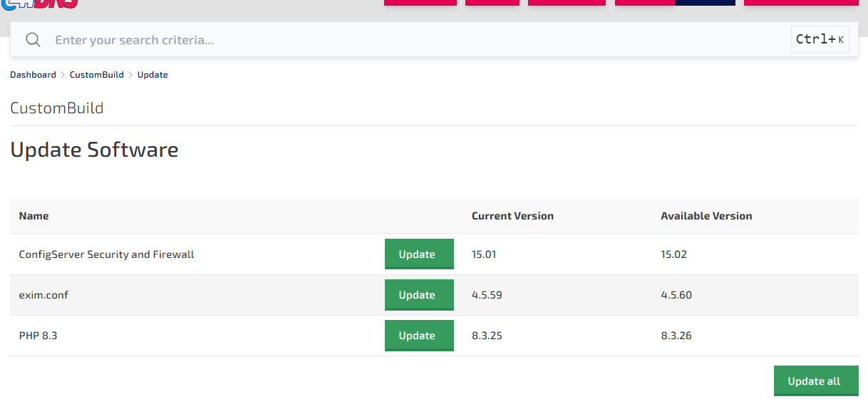Viewport: 868px width, 419px height.
Task: Open the widest pink header button at right
Action: pos(800,2)
